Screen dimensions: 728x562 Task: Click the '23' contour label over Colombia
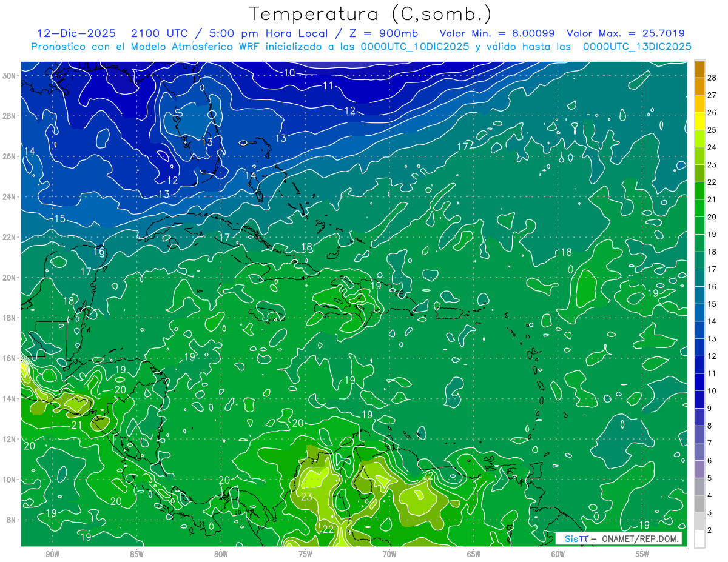(x=306, y=497)
